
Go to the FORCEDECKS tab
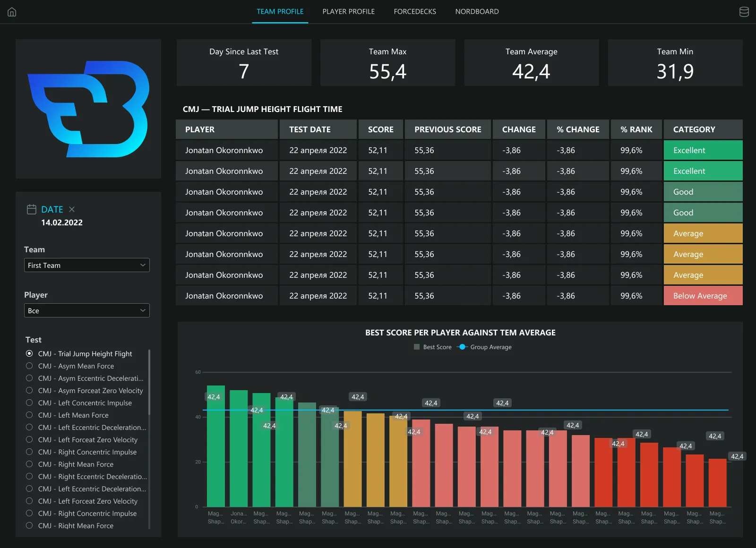click(x=415, y=12)
